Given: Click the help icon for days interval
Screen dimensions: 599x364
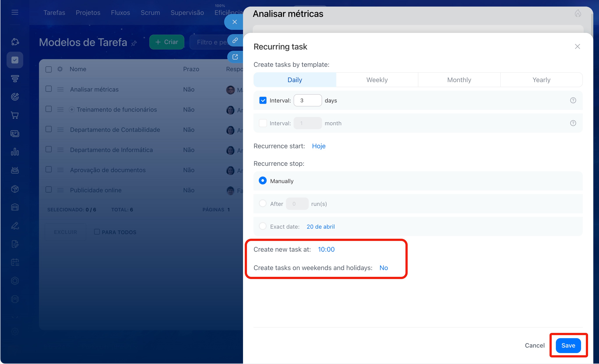Looking at the screenshot, I should point(573,101).
